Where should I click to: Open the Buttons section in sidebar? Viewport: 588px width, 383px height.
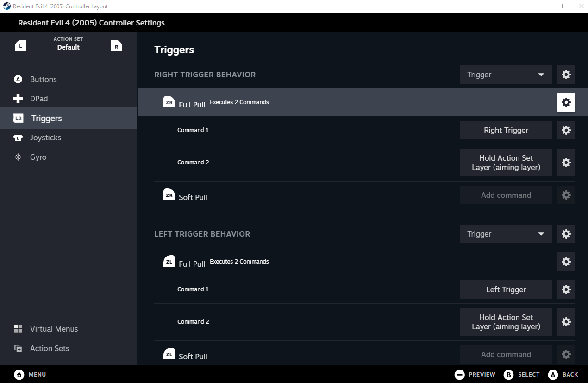click(x=69, y=79)
